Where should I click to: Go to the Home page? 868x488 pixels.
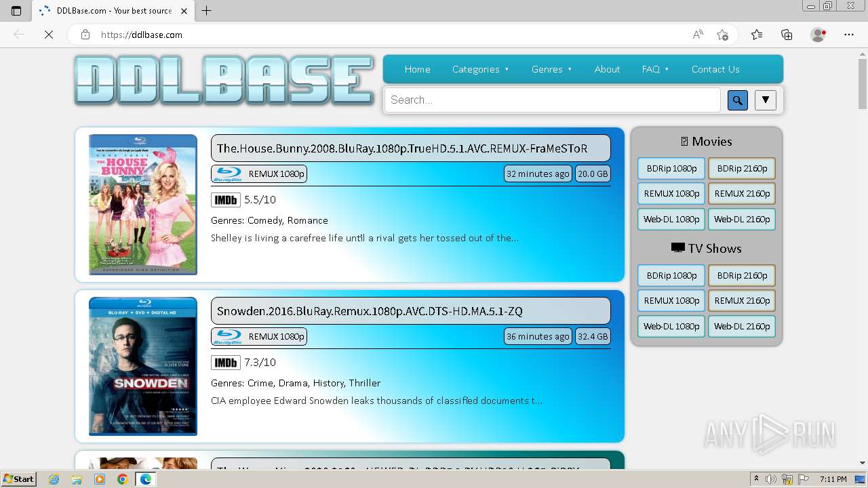point(418,69)
